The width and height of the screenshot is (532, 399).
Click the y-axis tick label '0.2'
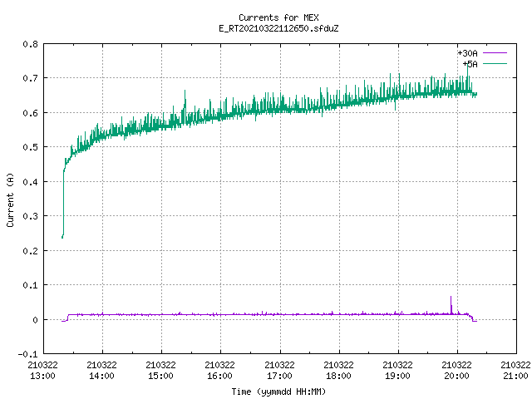(30, 251)
